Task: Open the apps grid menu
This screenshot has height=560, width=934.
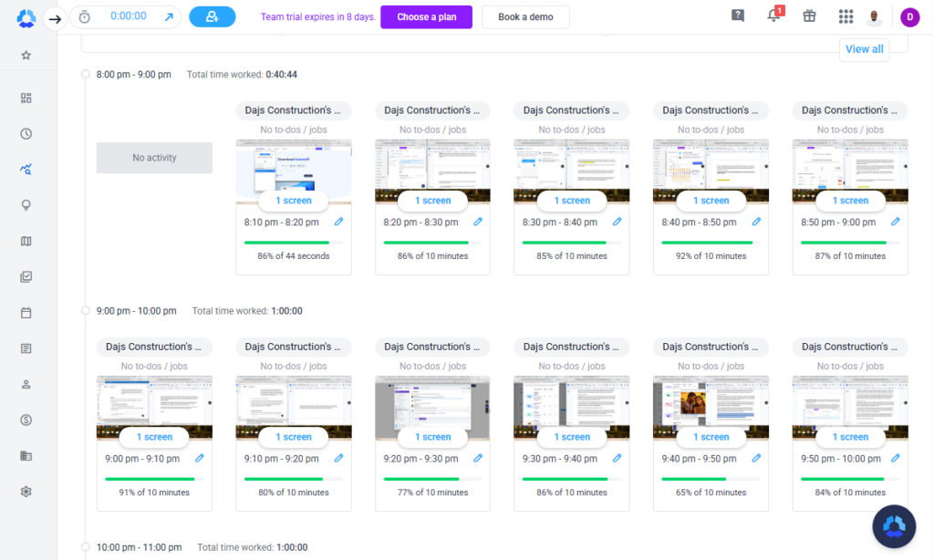Action: [x=846, y=16]
